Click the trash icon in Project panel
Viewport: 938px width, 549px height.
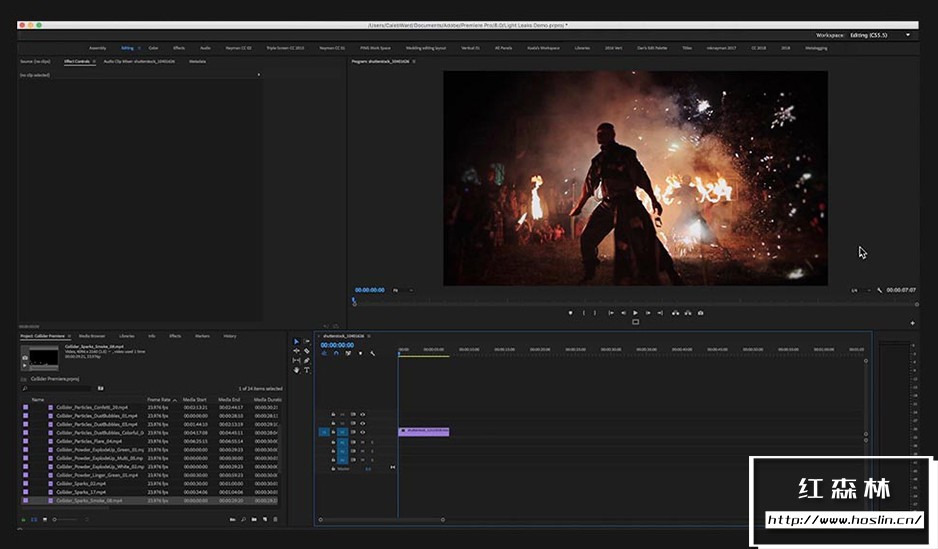point(276,519)
